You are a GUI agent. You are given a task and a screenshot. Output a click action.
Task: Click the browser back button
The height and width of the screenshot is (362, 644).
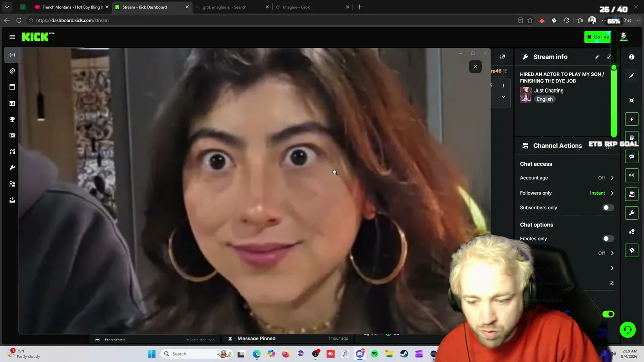[x=7, y=20]
